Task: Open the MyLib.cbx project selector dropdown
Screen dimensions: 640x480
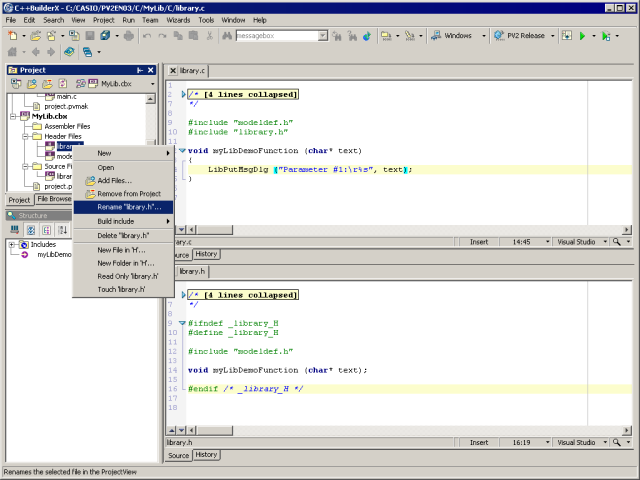Action: (153, 84)
